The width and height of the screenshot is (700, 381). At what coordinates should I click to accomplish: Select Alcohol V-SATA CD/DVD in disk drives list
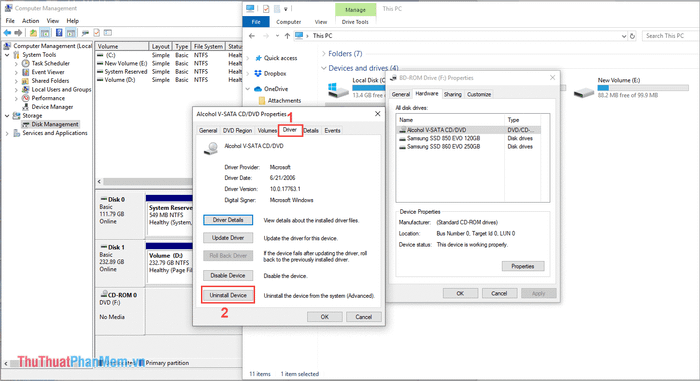coord(468,130)
